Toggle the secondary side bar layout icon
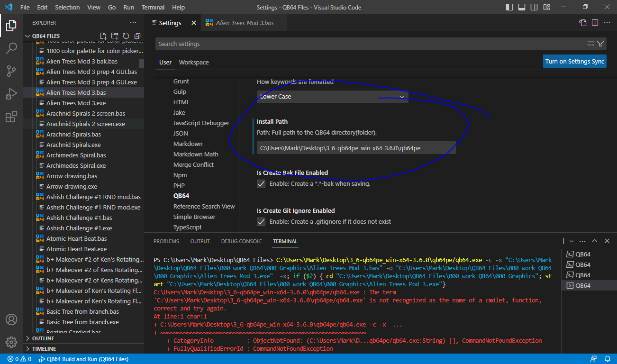Viewport: 617px width, 364px height. pyautogui.click(x=534, y=7)
